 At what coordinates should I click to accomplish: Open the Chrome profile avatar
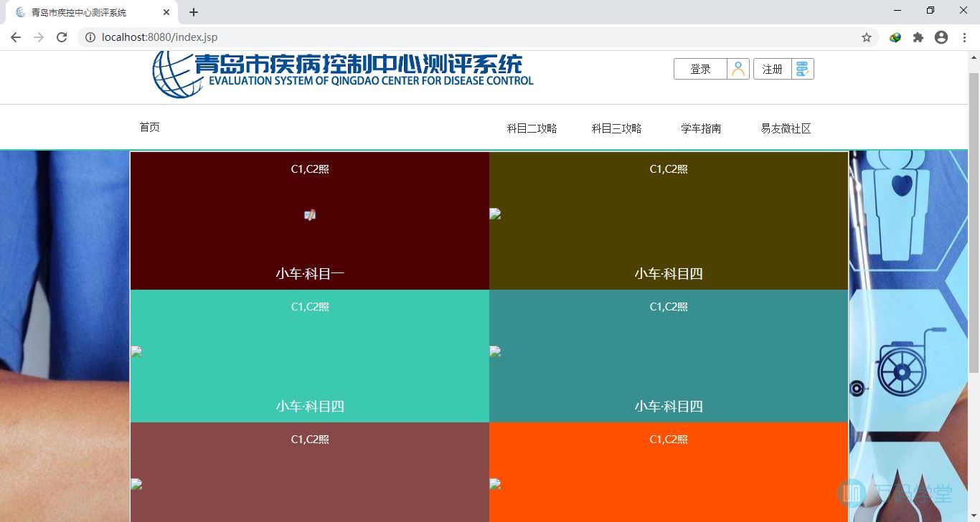click(x=941, y=37)
